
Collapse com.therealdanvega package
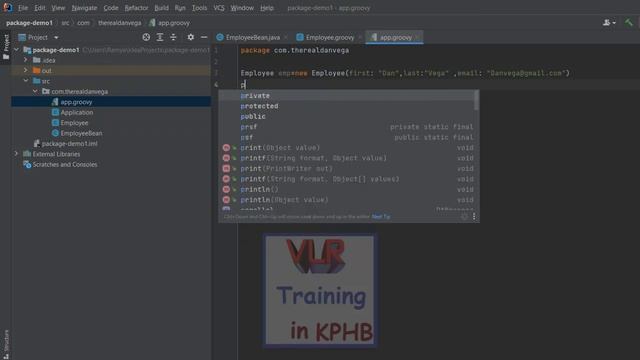tap(36, 91)
